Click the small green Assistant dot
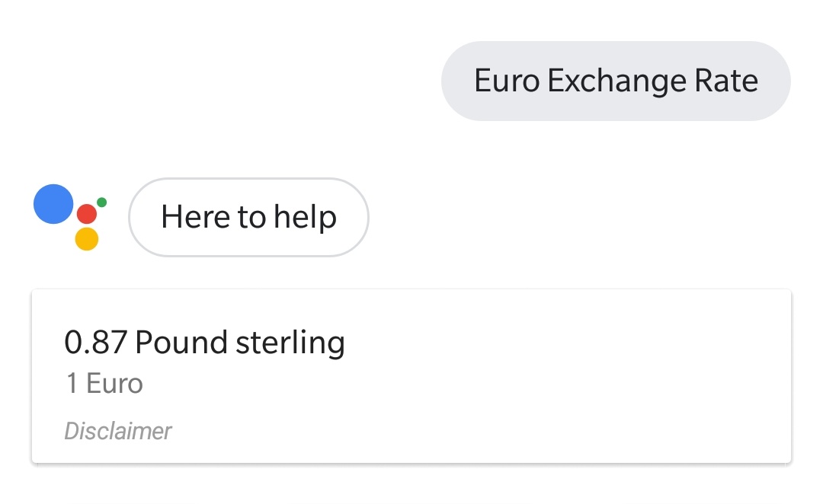Screen dimensions: 823x504 point(102,203)
